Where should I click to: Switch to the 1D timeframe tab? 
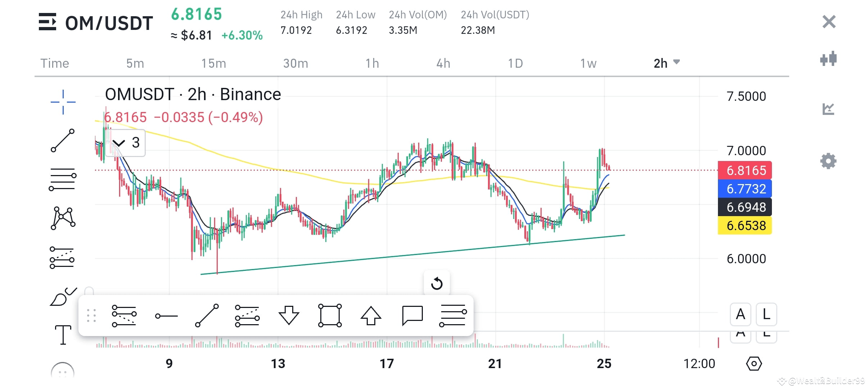pyautogui.click(x=515, y=63)
